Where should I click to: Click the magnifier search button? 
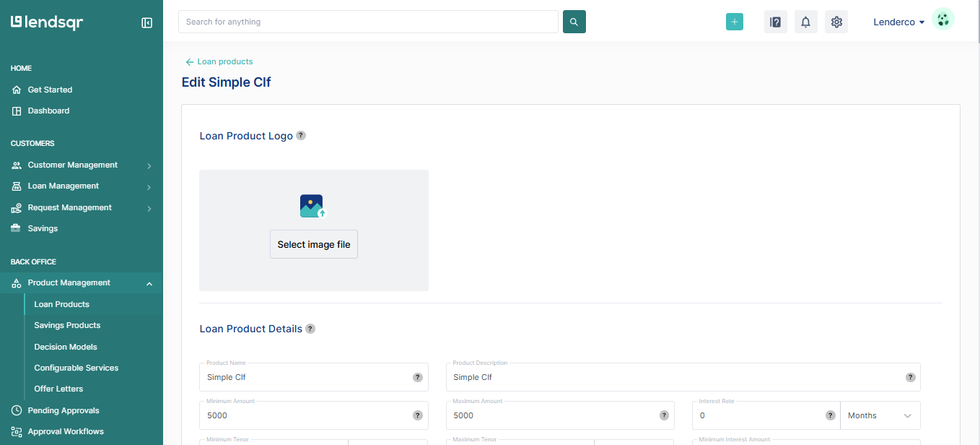pos(574,22)
